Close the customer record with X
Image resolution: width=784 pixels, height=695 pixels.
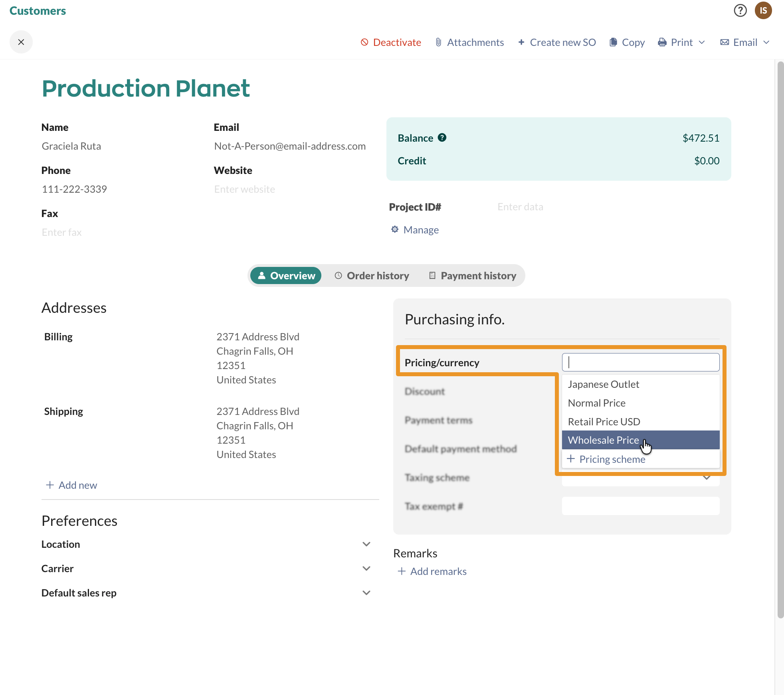click(21, 42)
